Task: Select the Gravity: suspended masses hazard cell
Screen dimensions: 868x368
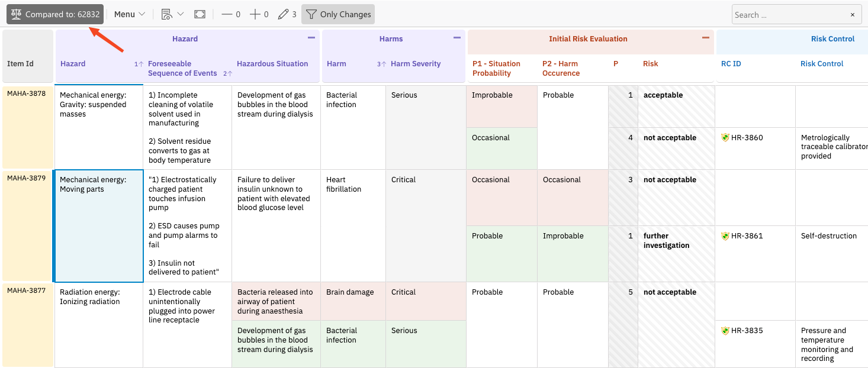Action: 99,127
